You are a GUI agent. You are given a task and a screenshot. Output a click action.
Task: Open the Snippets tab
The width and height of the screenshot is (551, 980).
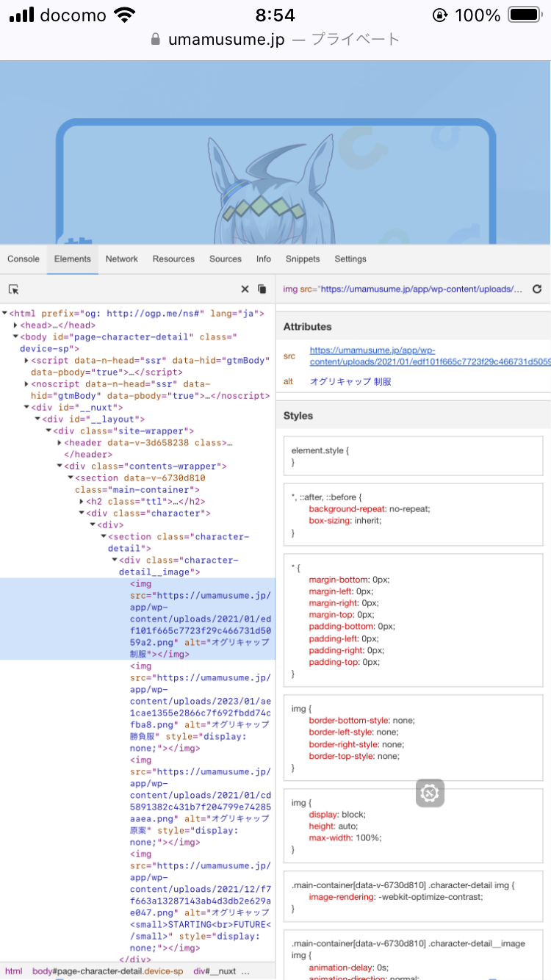pyautogui.click(x=303, y=259)
